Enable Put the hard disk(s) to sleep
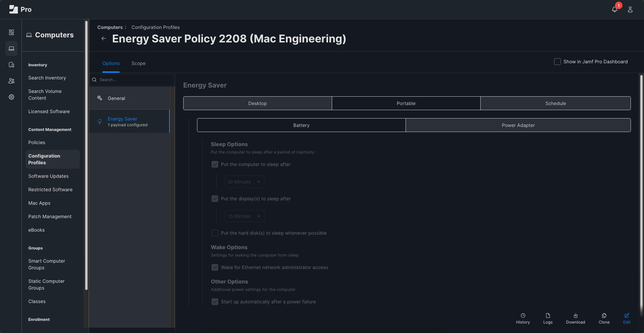The image size is (644, 333). coord(215,233)
